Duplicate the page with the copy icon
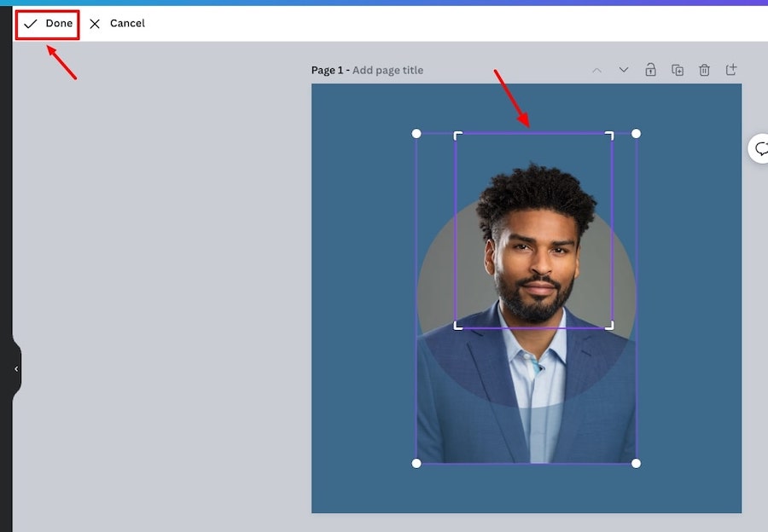 678,70
